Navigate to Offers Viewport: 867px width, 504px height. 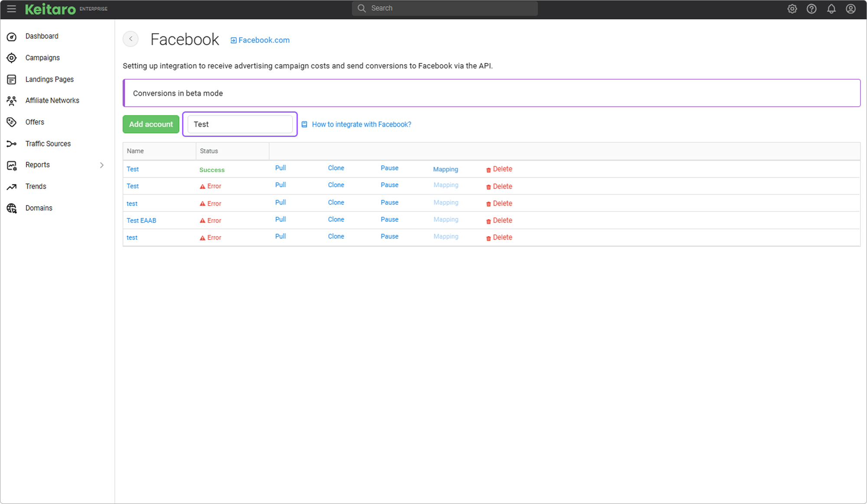click(35, 122)
